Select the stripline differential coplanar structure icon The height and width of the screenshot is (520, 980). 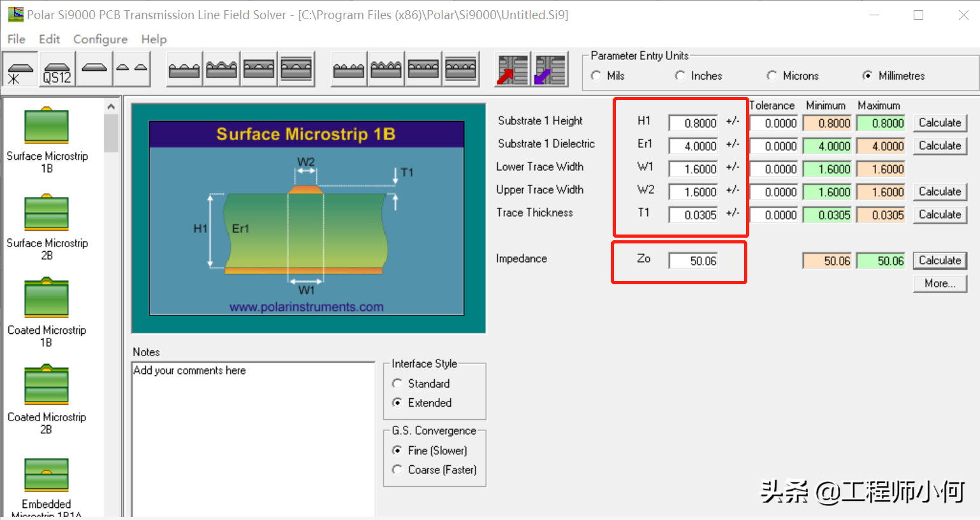point(461,69)
